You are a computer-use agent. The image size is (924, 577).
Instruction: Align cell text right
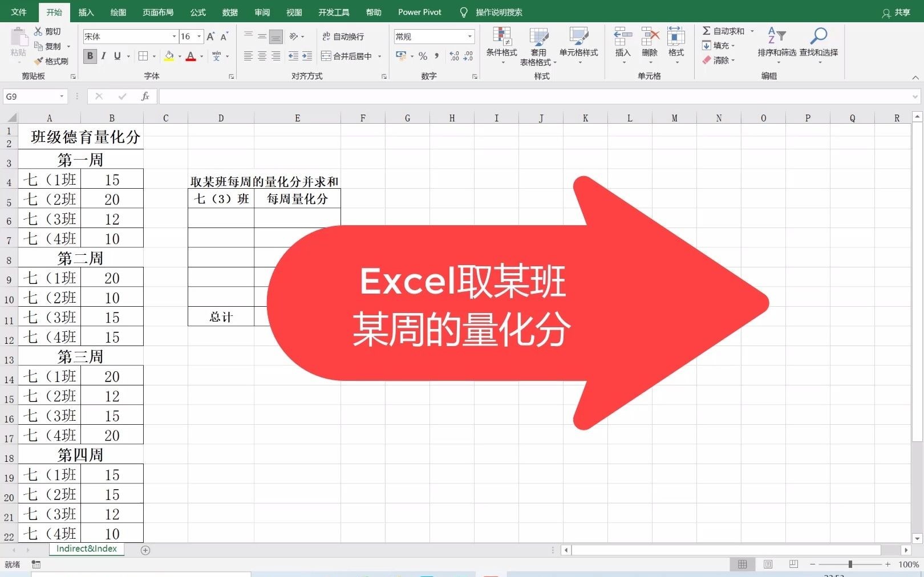(275, 56)
